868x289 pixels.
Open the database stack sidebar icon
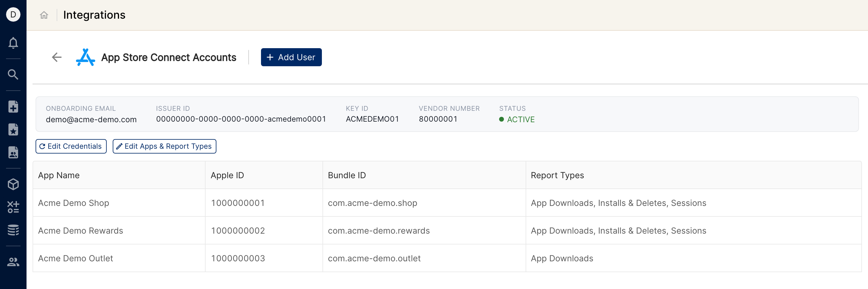(x=13, y=230)
